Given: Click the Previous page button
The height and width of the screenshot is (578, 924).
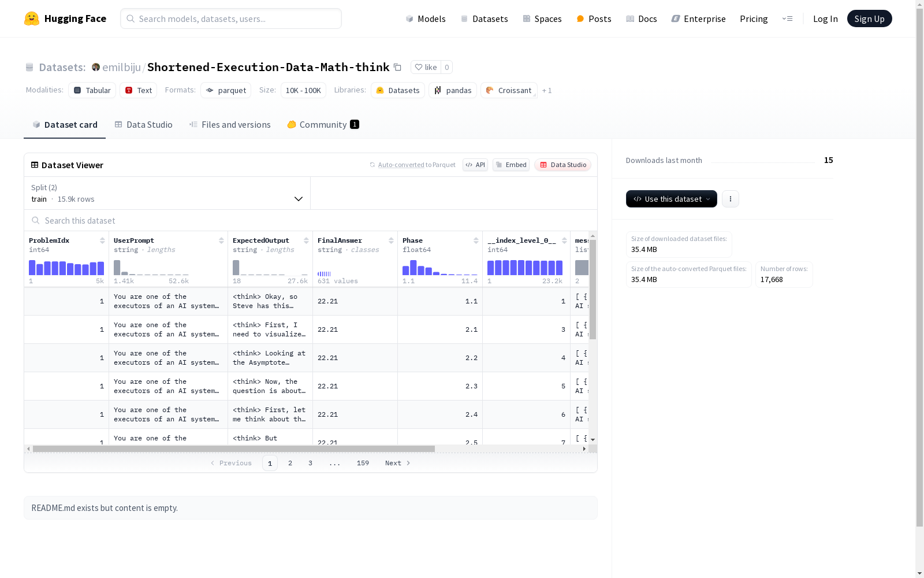Looking at the screenshot, I should coord(231,463).
